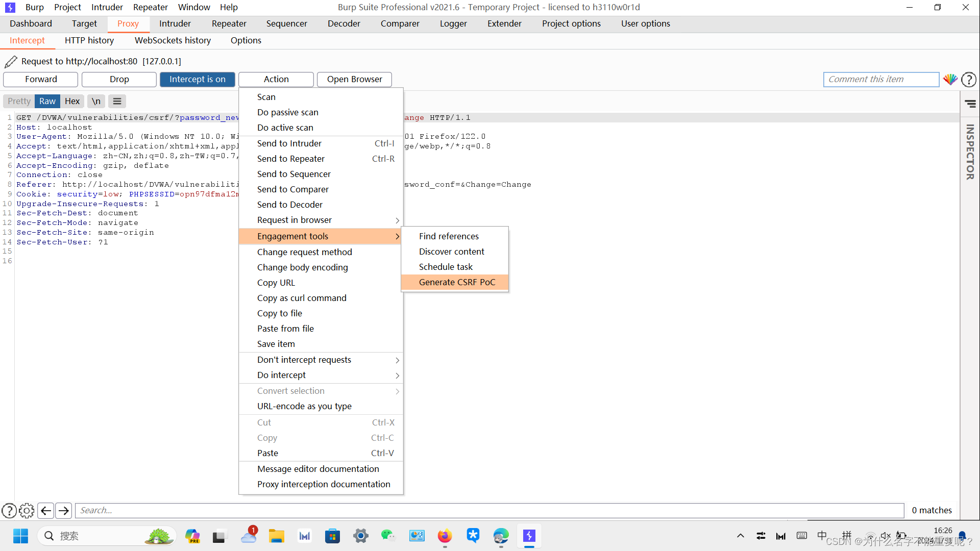Toggle non-printable characters \n button

96,101
